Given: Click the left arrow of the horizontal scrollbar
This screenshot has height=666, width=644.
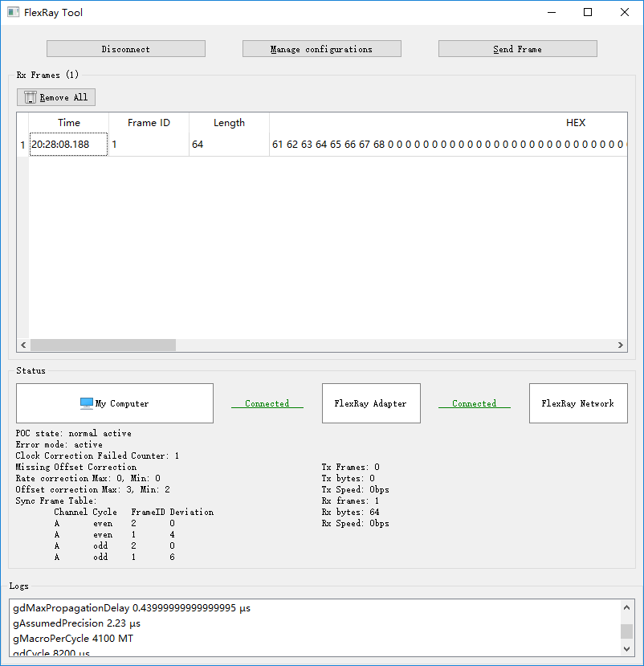Looking at the screenshot, I should (23, 345).
